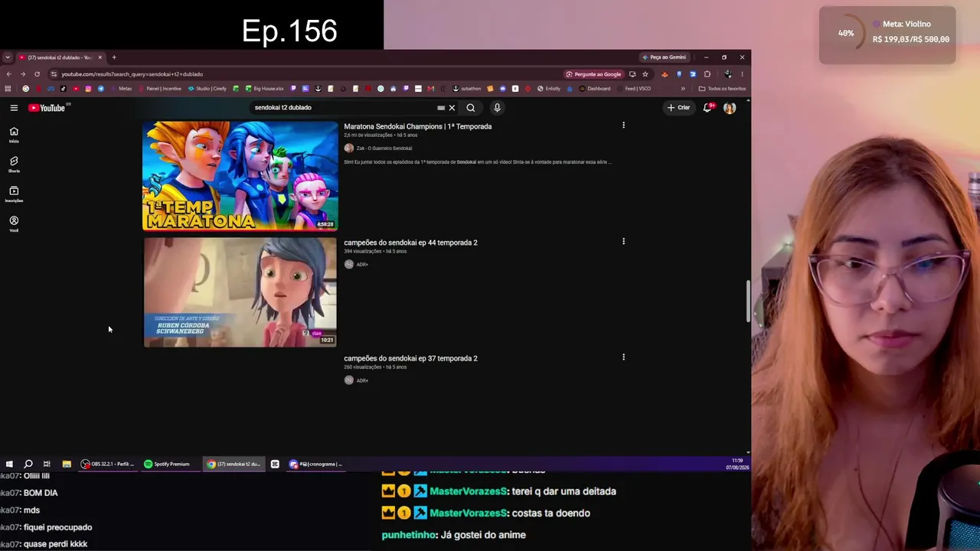
Task: View site information next to the URL
Action: (54, 74)
